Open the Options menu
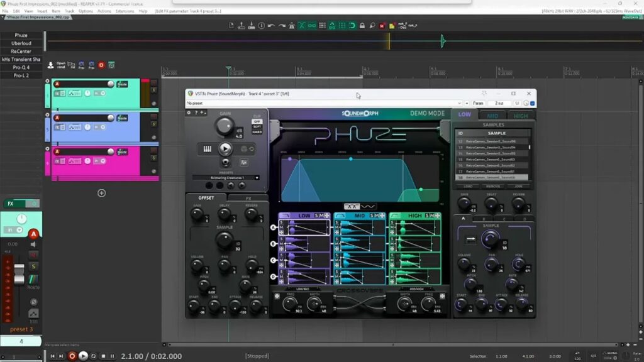Viewport: 644px width, 362px height. pyautogui.click(x=86, y=11)
